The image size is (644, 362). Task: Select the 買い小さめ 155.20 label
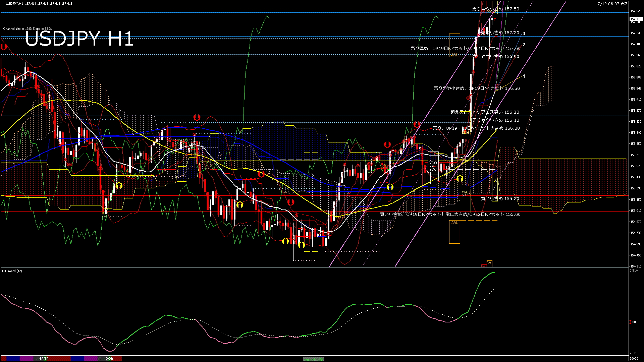point(500,199)
